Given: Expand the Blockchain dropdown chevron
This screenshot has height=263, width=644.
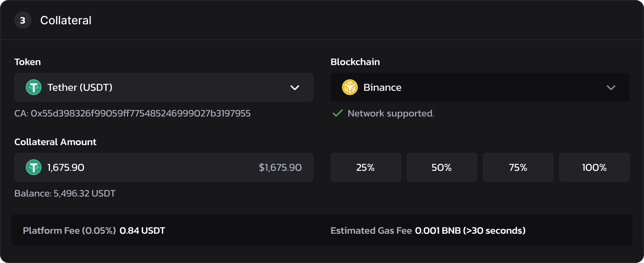Looking at the screenshot, I should pos(611,88).
